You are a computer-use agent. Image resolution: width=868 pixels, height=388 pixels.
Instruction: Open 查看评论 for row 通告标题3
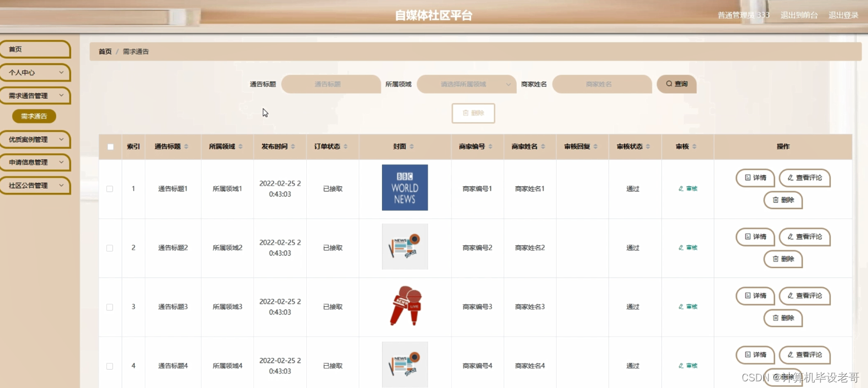[805, 296]
